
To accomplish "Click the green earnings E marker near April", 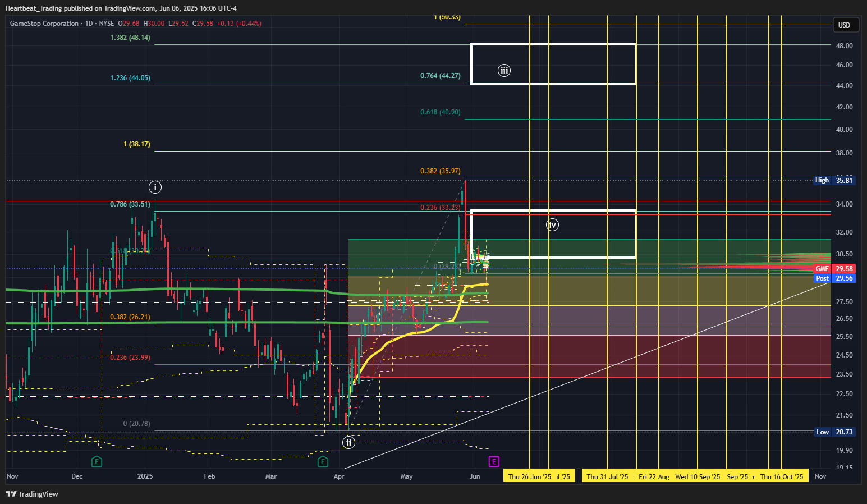I will [x=323, y=461].
